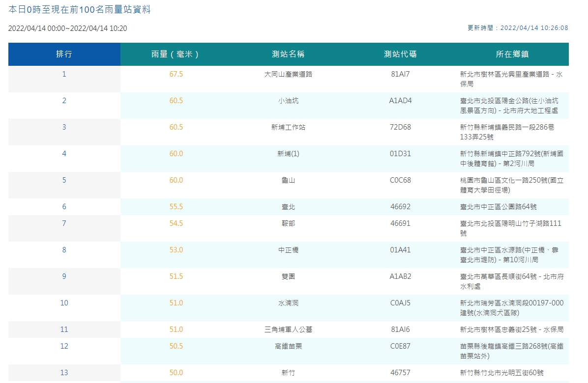This screenshot has height=383, width=588.
Task: Click the 測站代碼 column header
Action: click(400, 55)
